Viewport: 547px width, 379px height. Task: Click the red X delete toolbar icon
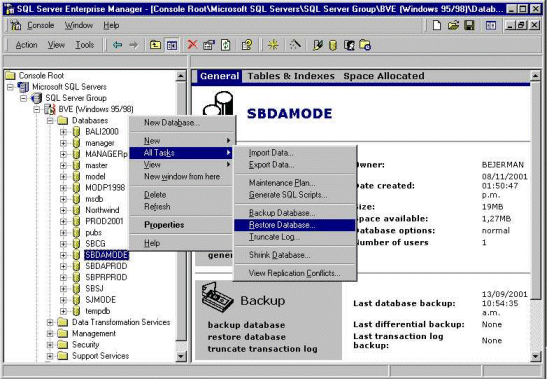click(x=192, y=45)
